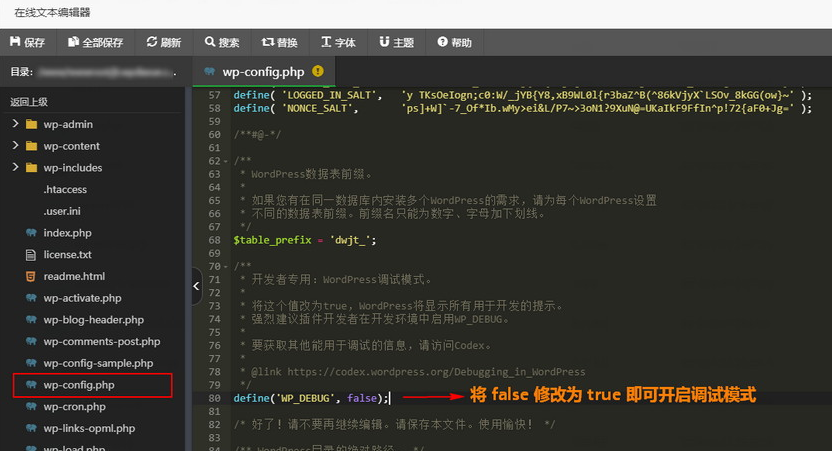Click the word false on line 80
Viewport: 832px width, 451px height.
coord(362,398)
